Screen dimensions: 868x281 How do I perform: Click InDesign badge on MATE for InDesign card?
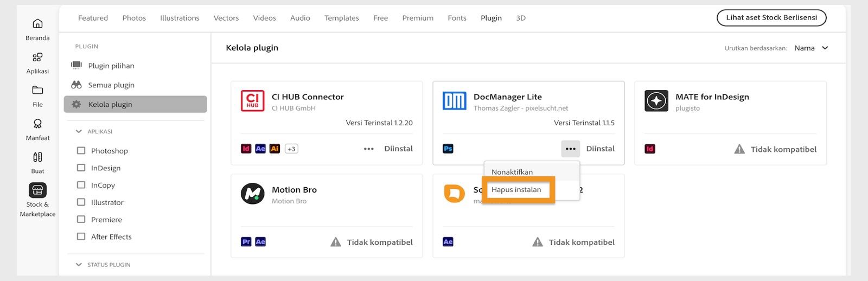click(x=650, y=149)
